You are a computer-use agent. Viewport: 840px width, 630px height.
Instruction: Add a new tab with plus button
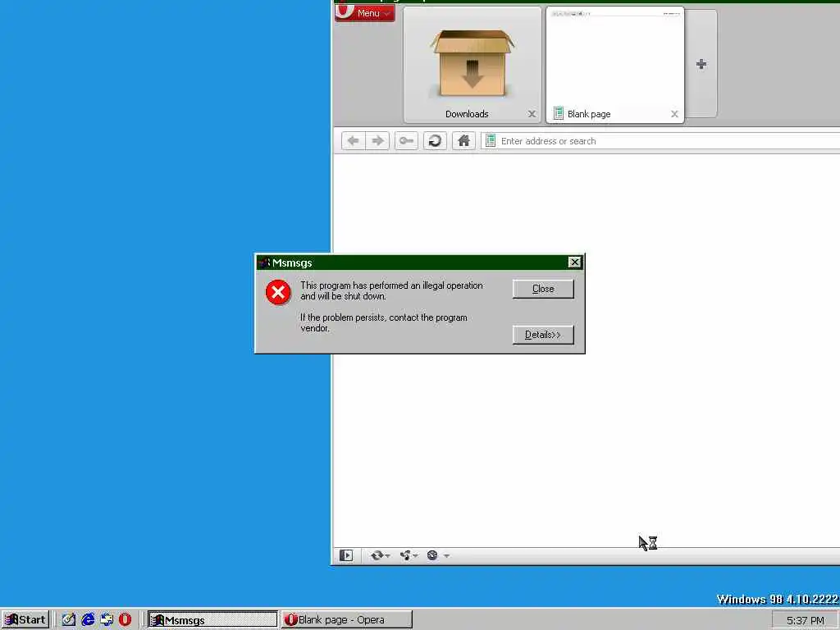click(x=701, y=64)
